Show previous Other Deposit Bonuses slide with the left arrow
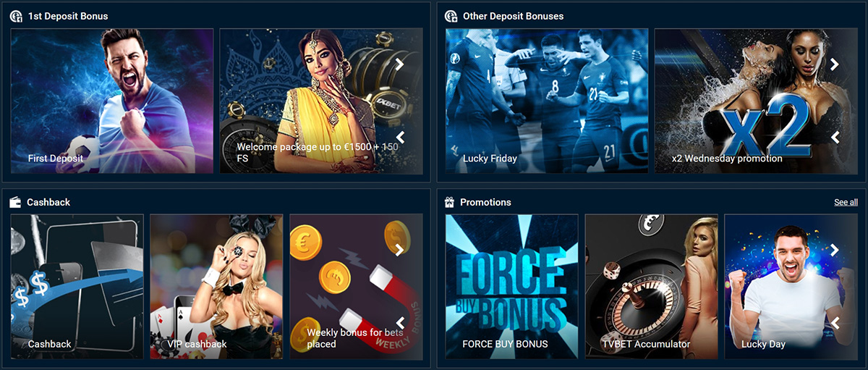Viewport: 868px width, 370px height. (x=834, y=138)
